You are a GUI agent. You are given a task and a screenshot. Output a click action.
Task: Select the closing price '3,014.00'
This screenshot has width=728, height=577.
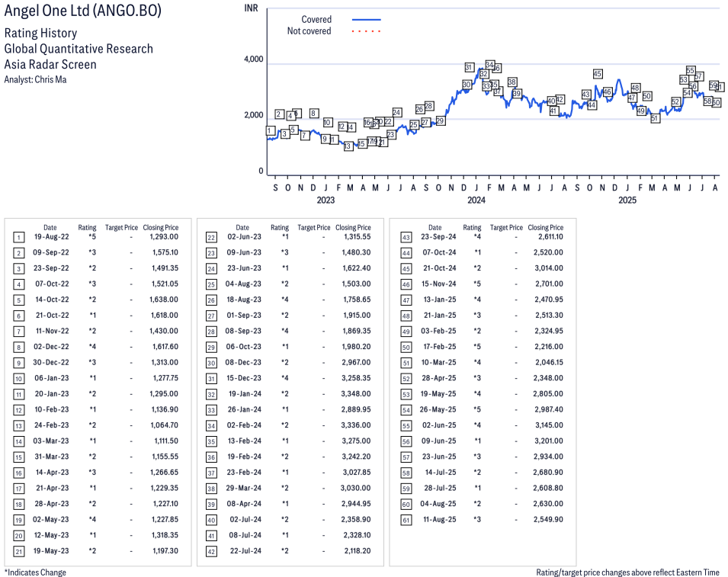pyautogui.click(x=548, y=268)
